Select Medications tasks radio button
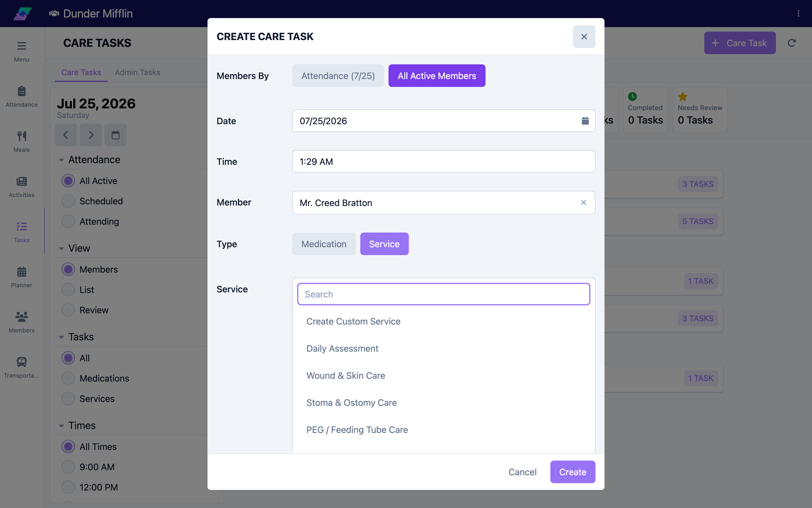Screen dimensions: 812x508 point(68,378)
